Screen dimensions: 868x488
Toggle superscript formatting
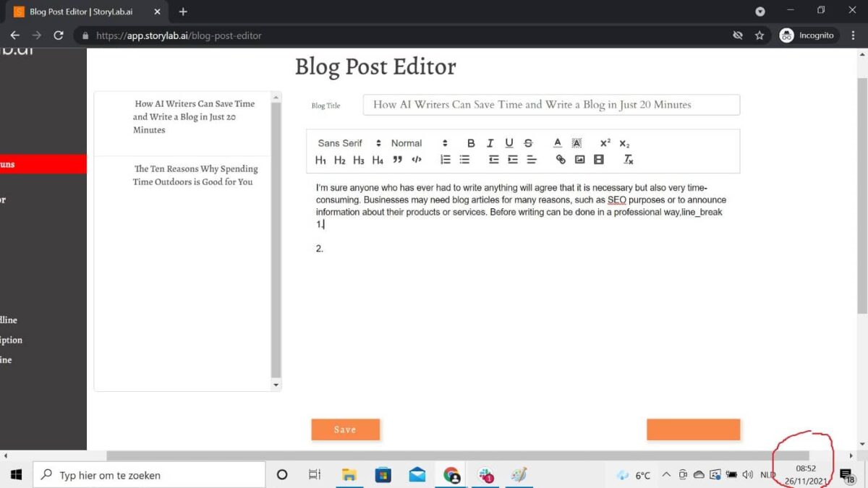click(605, 142)
